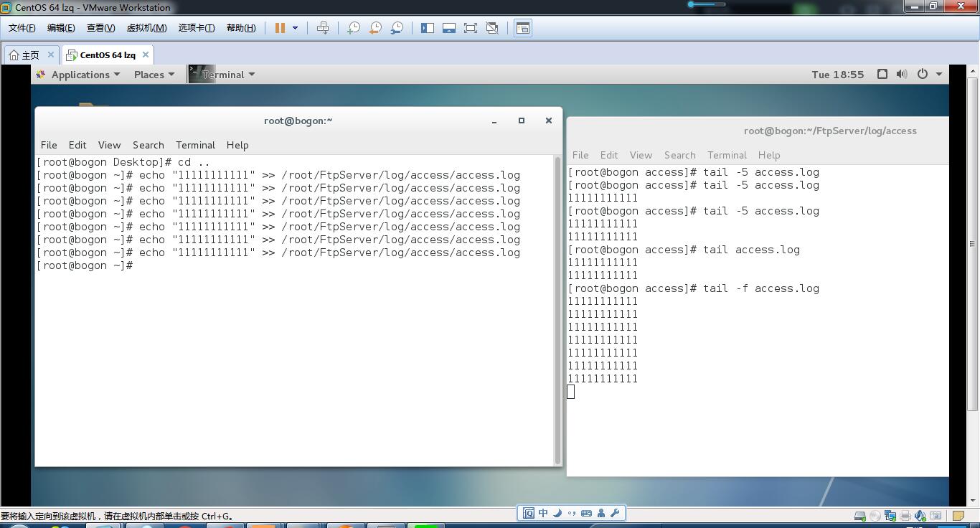This screenshot has width=980, height=528.
Task: Click the tail -f access.log command line
Action: tap(693, 288)
